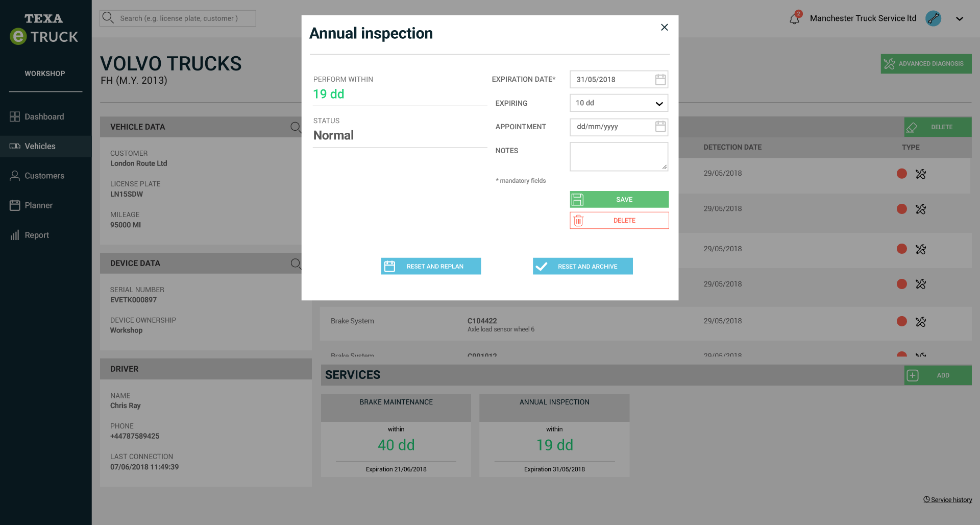Click the Planner calendar icon
The image size is (980, 525).
click(15, 205)
